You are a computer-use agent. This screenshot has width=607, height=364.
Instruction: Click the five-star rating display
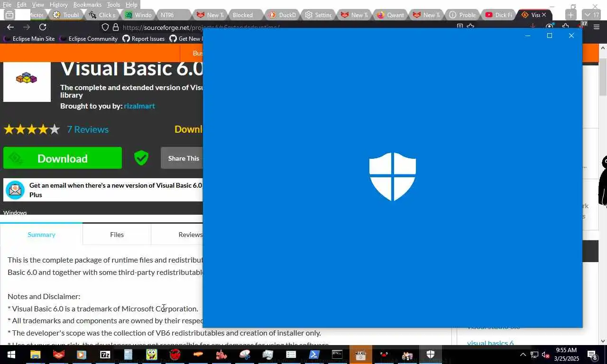tap(32, 129)
